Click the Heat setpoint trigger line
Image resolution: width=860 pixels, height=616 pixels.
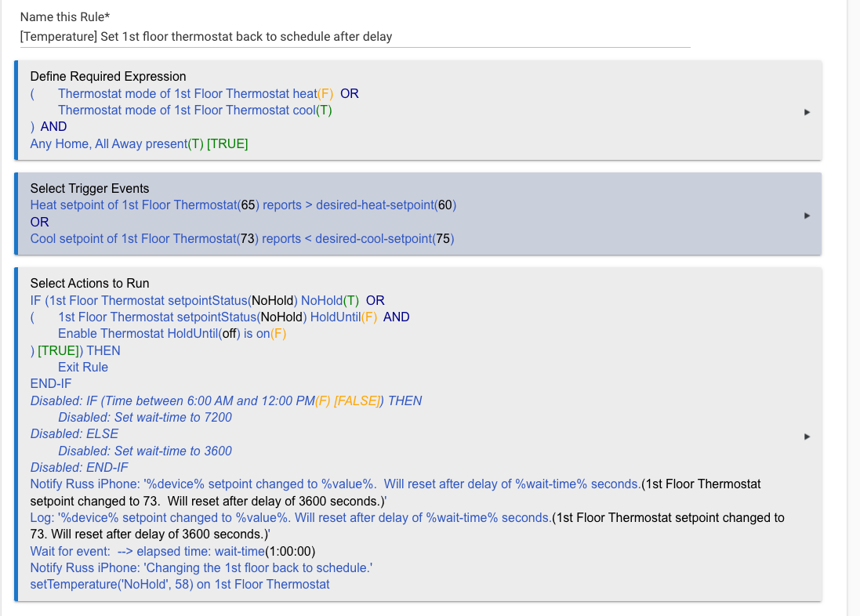pyautogui.click(x=243, y=205)
